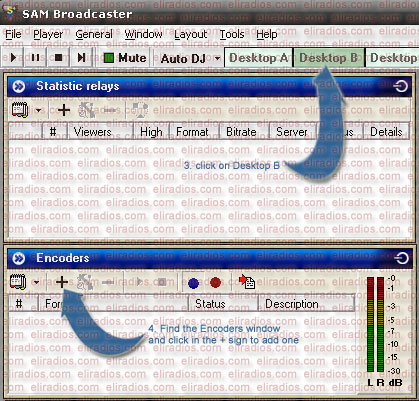The width and height of the screenshot is (419, 401).
Task: Sort by the Description column in Encoders
Action: point(306,304)
